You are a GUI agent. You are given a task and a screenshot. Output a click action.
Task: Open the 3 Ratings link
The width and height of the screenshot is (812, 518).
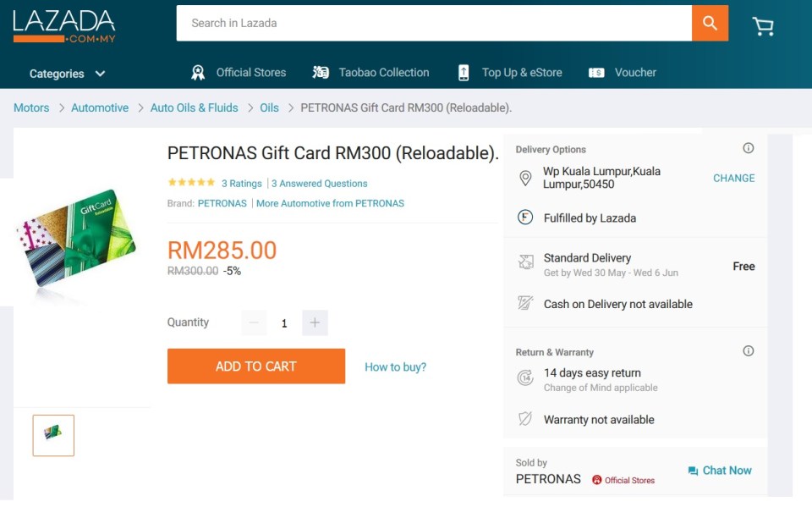[x=242, y=184]
